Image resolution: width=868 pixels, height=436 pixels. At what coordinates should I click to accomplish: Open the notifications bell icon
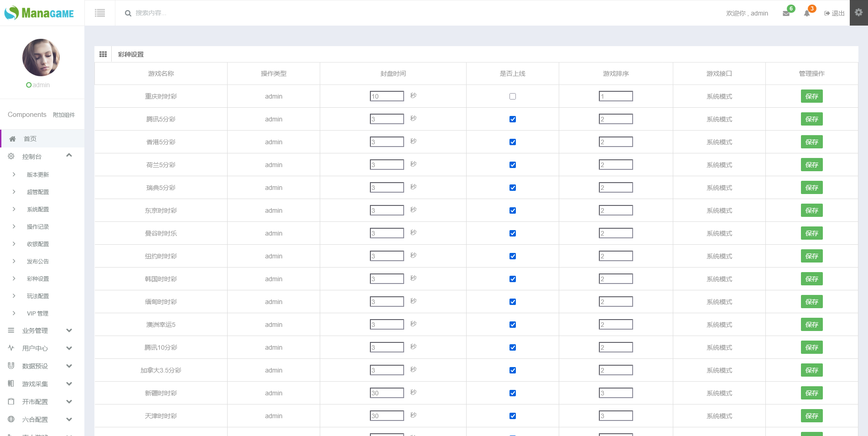(x=807, y=14)
